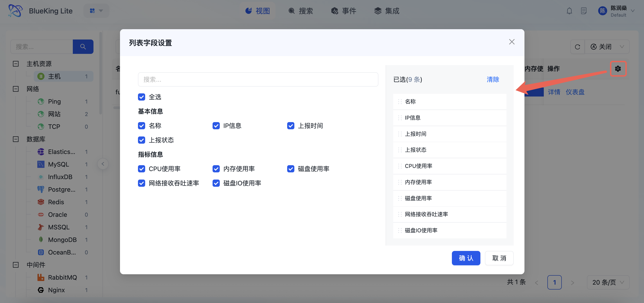Open the column settings gear icon

coord(618,69)
